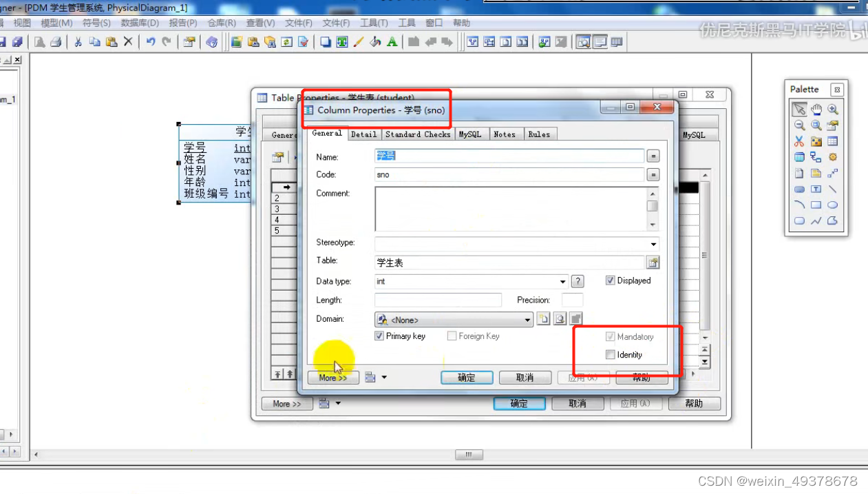
Task: Enable the Identity checkbox
Action: [x=610, y=355]
